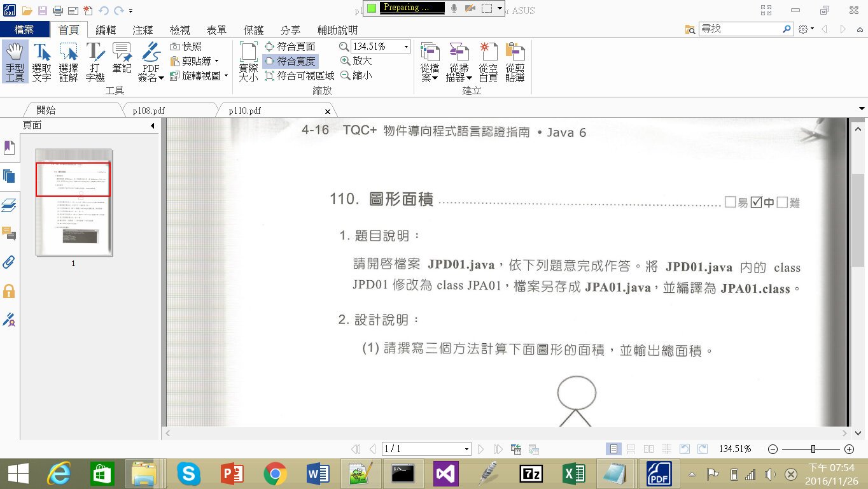Create PDF From Scanner (從掃描器)

(458, 62)
